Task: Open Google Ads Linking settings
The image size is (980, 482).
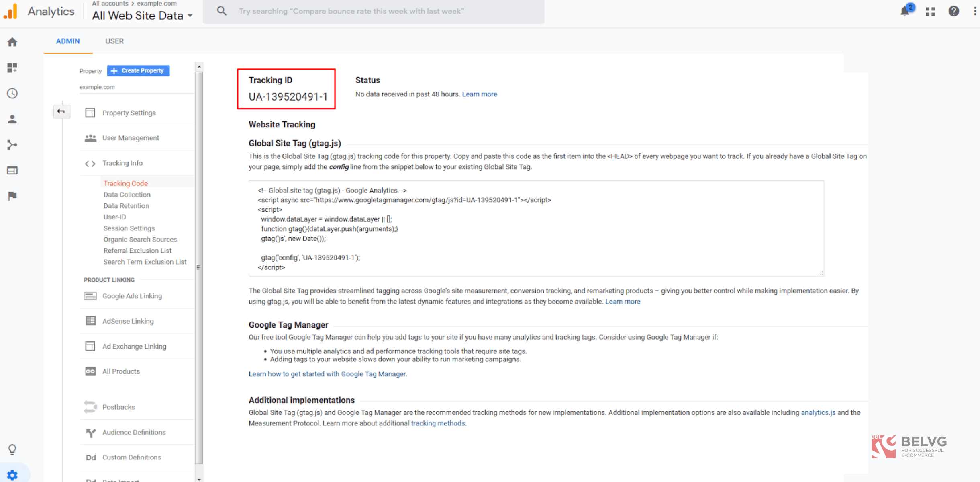Action: (x=132, y=296)
